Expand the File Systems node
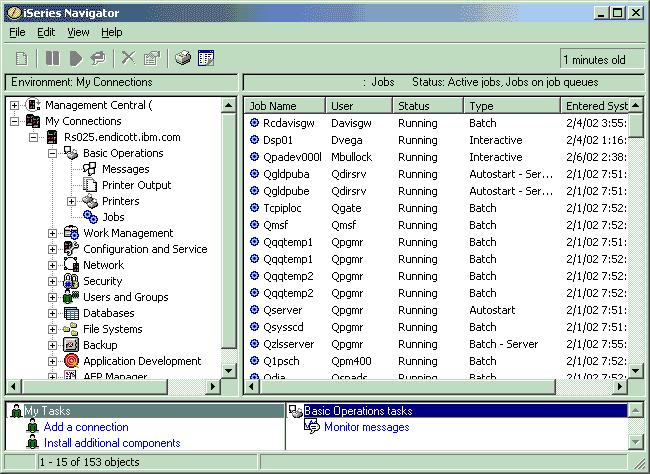This screenshot has width=650, height=474. click(x=52, y=329)
